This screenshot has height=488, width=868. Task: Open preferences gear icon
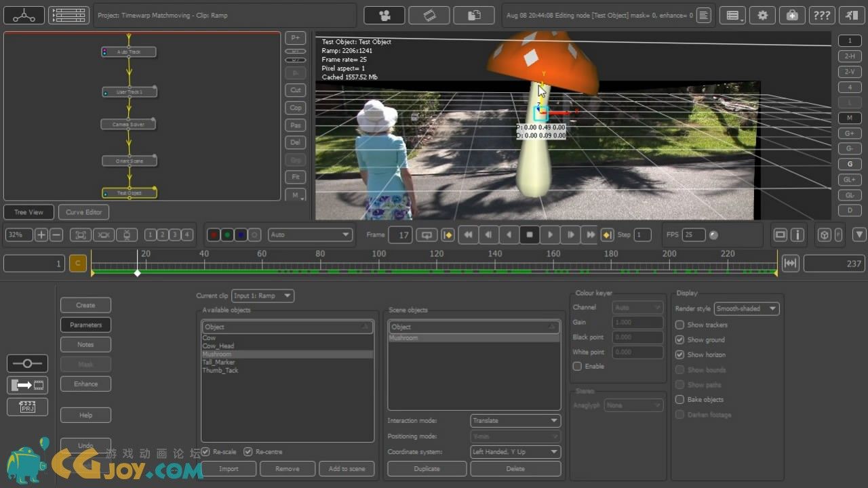pyautogui.click(x=762, y=15)
